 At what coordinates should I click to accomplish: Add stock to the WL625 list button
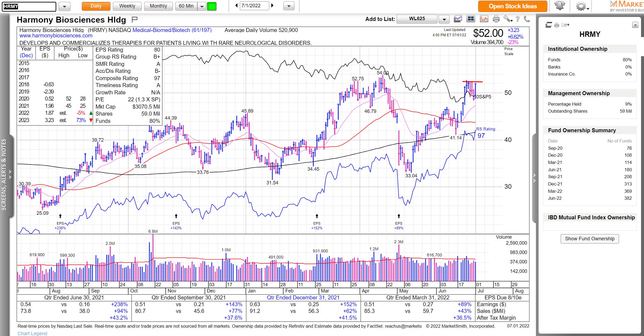coord(417,19)
